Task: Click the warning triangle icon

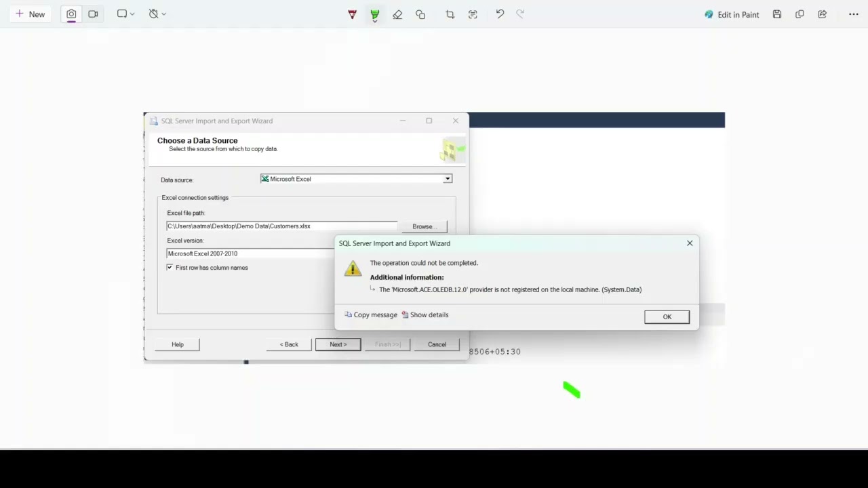Action: [x=353, y=268]
